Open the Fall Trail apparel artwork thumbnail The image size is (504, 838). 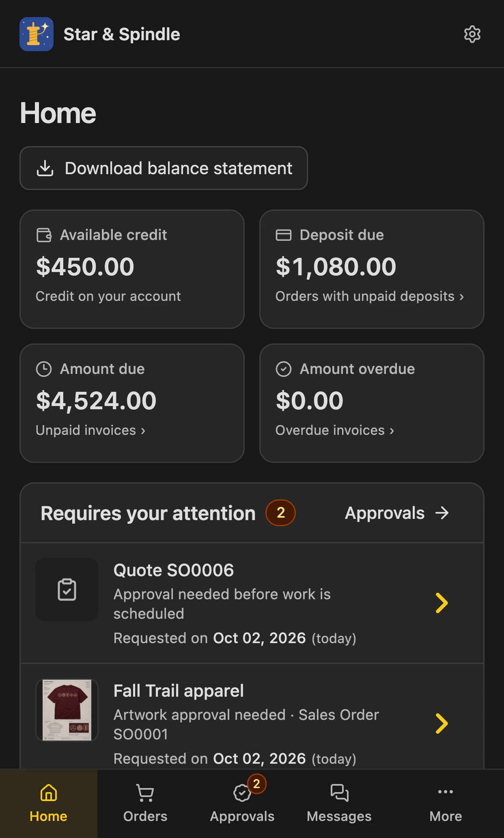(67, 710)
